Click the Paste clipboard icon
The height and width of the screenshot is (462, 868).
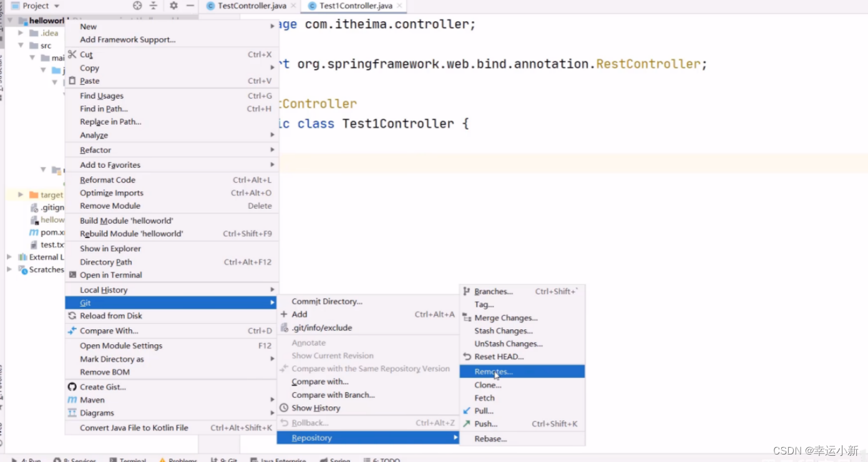[x=72, y=80]
